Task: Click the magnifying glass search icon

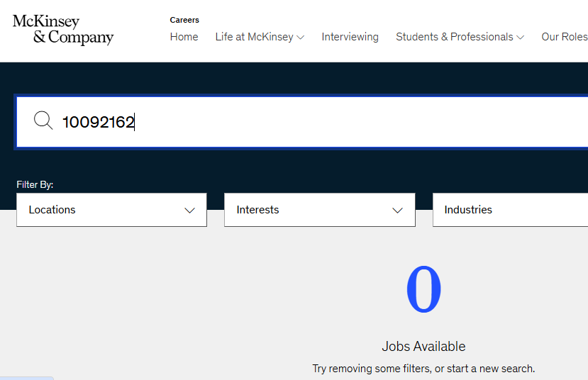Action: coord(43,121)
